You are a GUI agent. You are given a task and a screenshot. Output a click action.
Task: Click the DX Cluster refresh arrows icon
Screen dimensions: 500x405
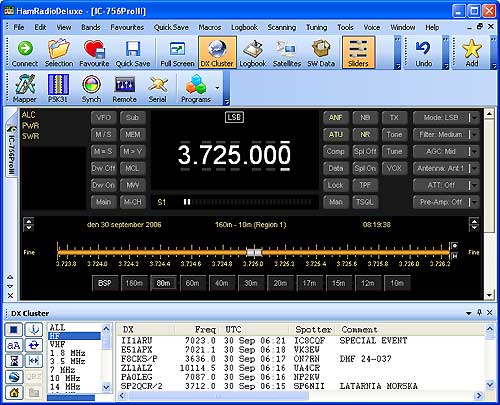tap(34, 345)
